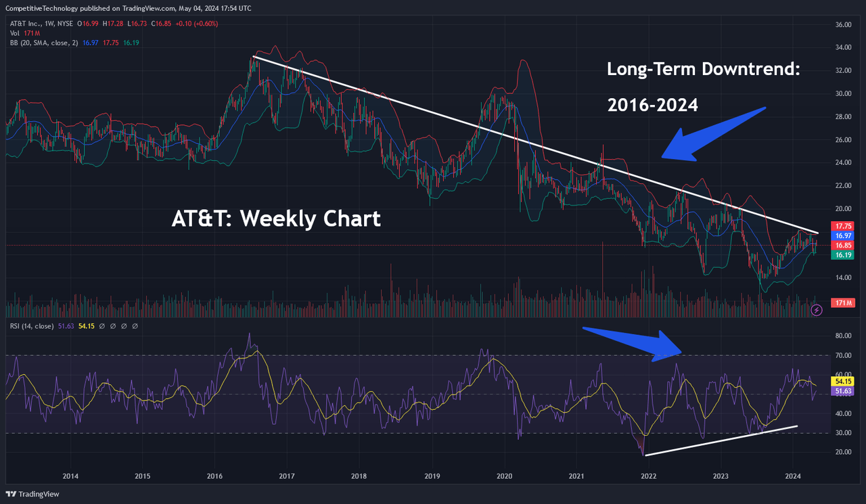Click the 20.00 RSI axis label
The image size is (866, 504).
point(843,452)
